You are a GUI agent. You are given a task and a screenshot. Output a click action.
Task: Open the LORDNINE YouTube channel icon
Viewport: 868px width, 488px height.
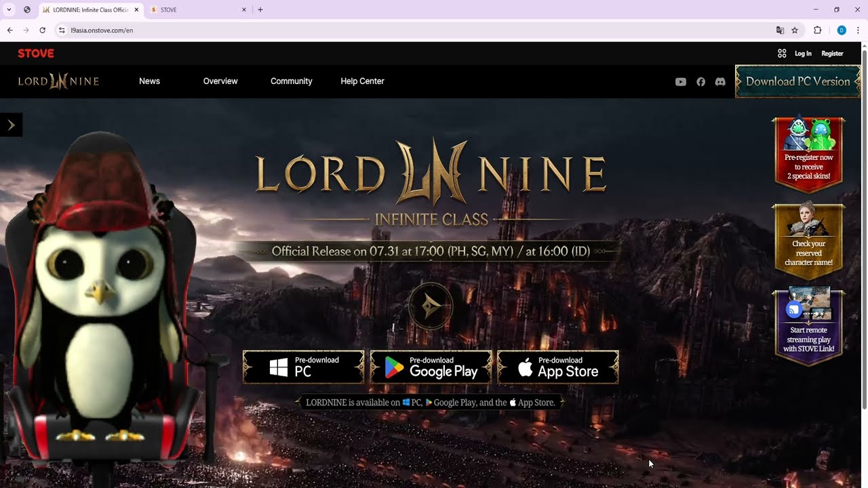coord(681,82)
